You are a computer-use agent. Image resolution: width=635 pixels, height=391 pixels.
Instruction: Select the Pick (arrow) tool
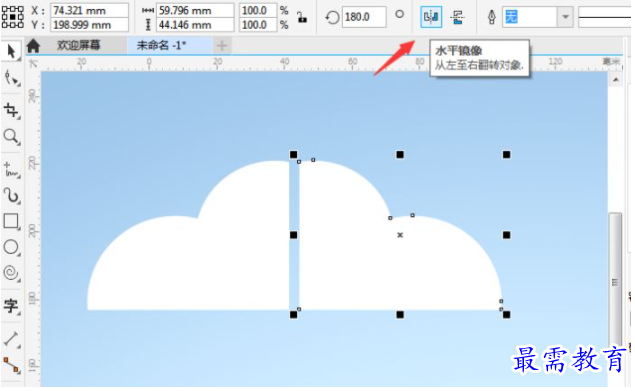point(11,51)
